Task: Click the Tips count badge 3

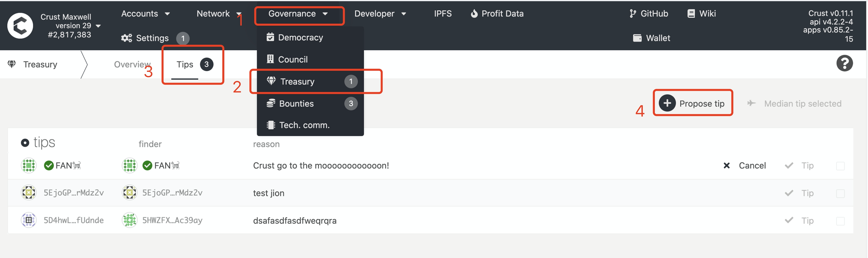Action: tap(206, 64)
